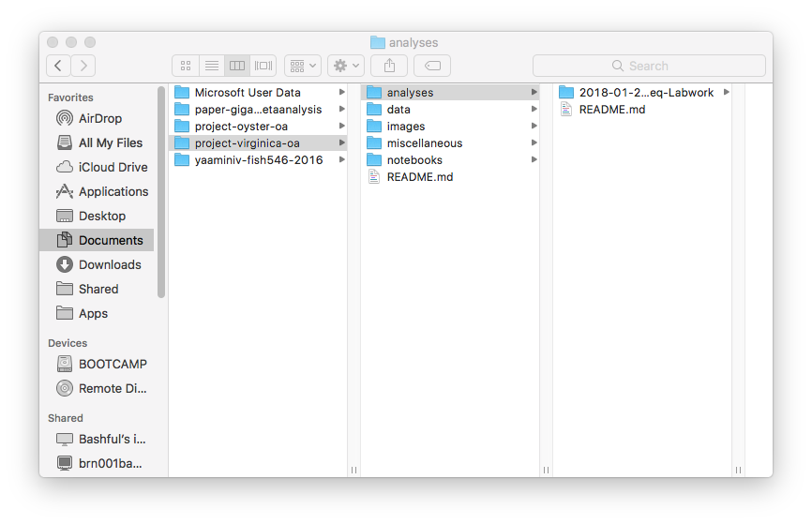The image size is (812, 524).
Task: Select the analyses folder
Action: click(x=450, y=93)
